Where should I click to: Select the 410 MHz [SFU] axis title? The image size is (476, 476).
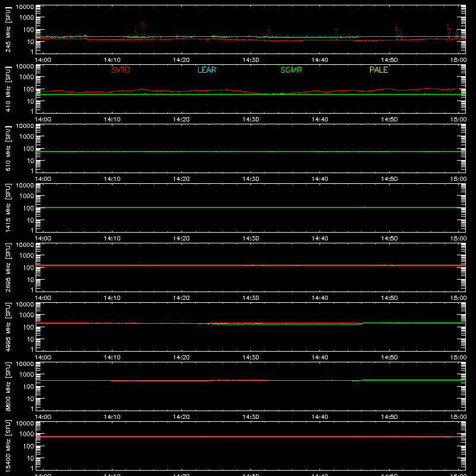(8, 89)
